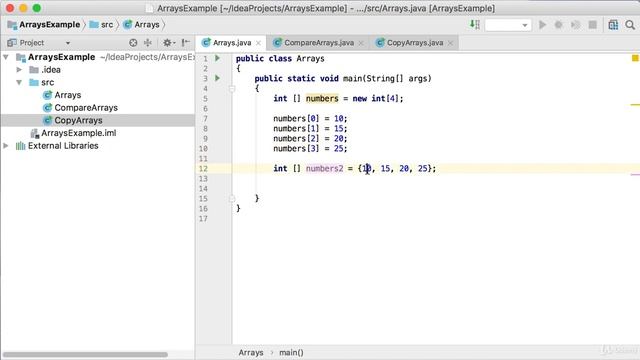Click the yellow inspection status indicator

635,58
